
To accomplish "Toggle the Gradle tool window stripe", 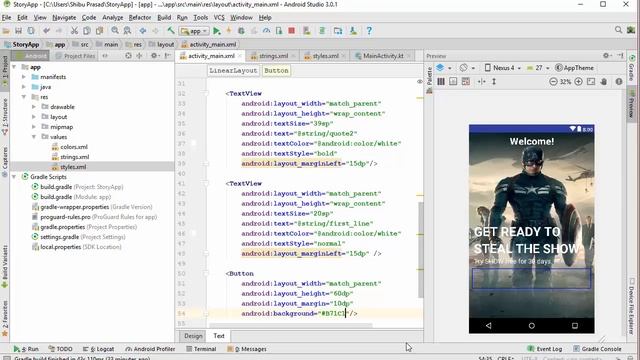I will coord(631,68).
